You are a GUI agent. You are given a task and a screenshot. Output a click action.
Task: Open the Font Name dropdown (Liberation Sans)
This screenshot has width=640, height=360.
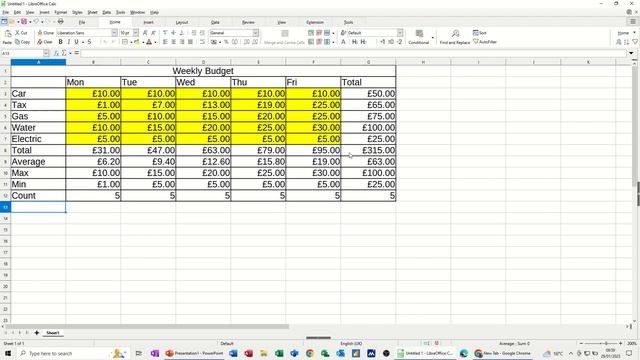point(114,33)
